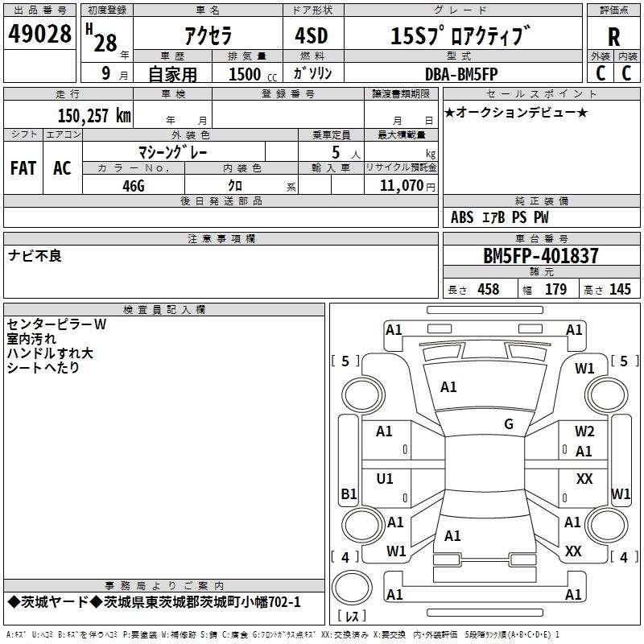Select the overall evaluation score R
The image size is (644, 644).
pyautogui.click(x=613, y=37)
